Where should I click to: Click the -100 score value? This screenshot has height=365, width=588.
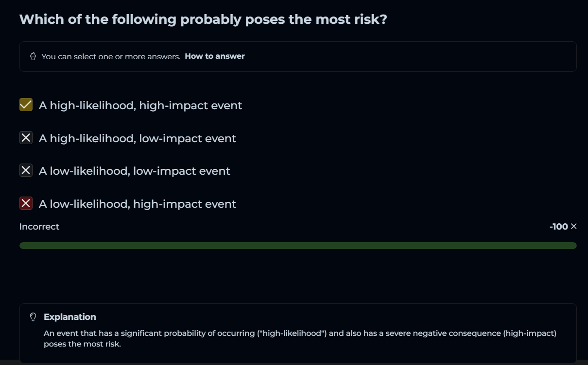pos(558,227)
